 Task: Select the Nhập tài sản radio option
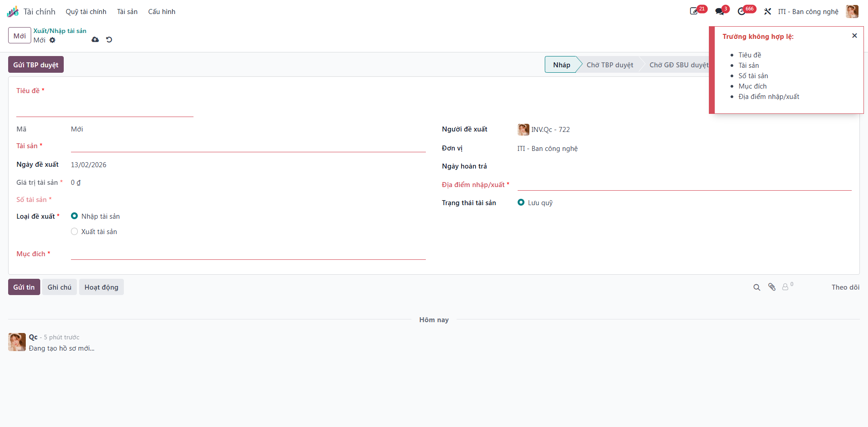(x=75, y=216)
